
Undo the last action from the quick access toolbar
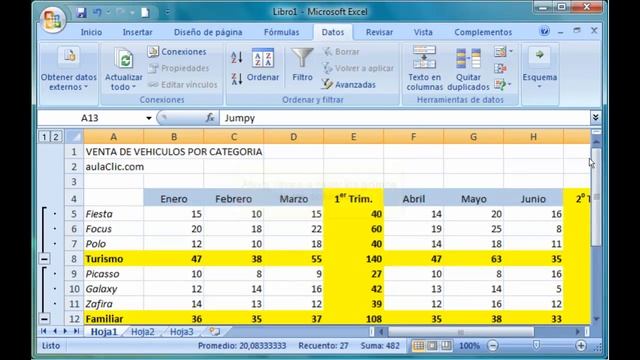[x=97, y=12]
